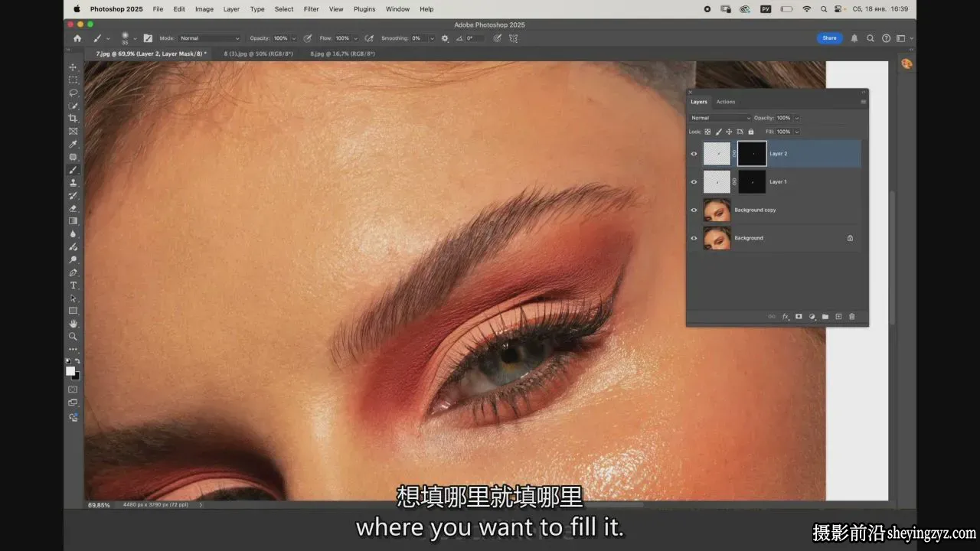Image resolution: width=980 pixels, height=551 pixels.
Task: Create a new layer
Action: [x=838, y=316]
